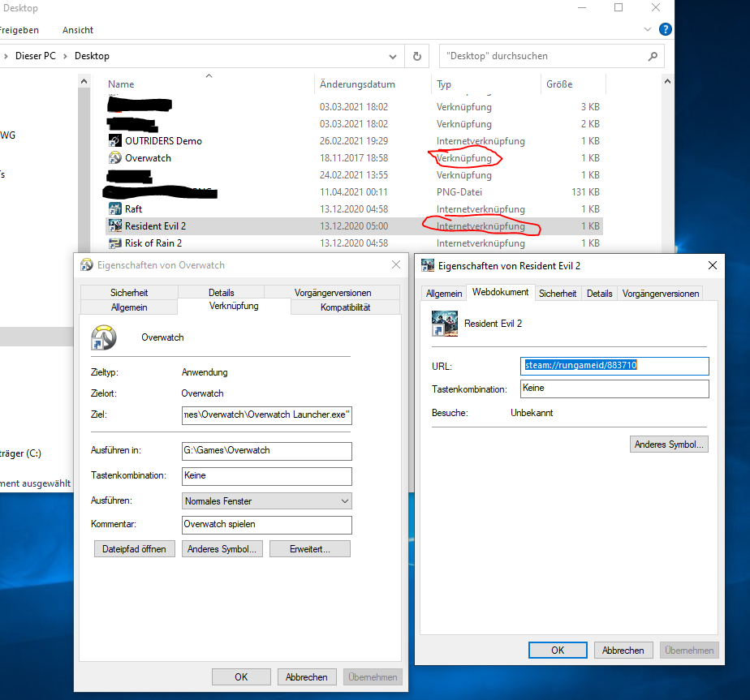Open Sicherheit tab in Resident Evil 2 properties
The image size is (750, 700).
558,293
